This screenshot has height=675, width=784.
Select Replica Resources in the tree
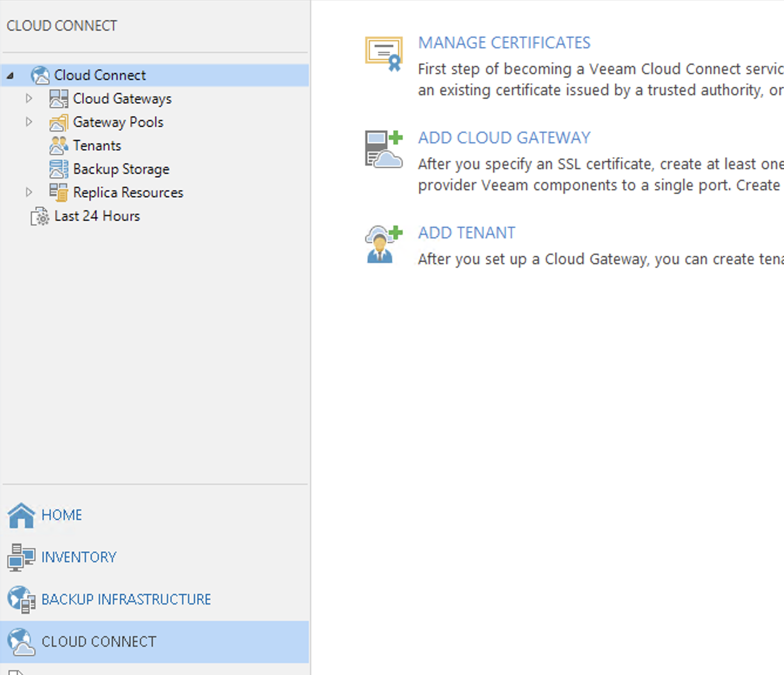click(x=128, y=193)
